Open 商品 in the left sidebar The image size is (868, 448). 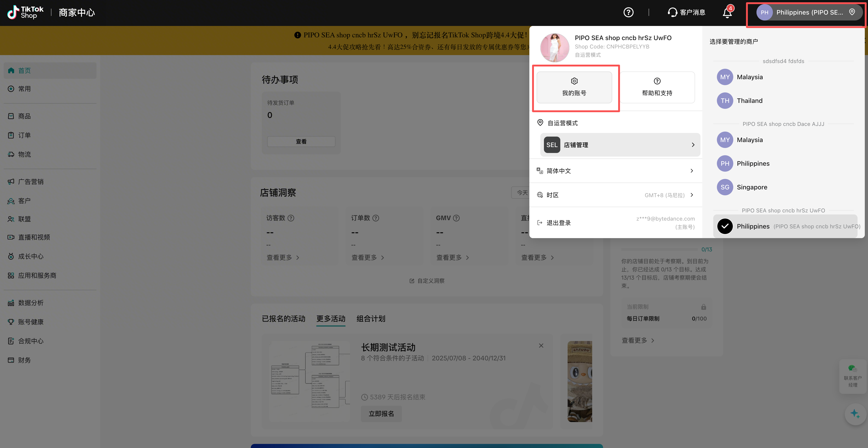[24, 116]
